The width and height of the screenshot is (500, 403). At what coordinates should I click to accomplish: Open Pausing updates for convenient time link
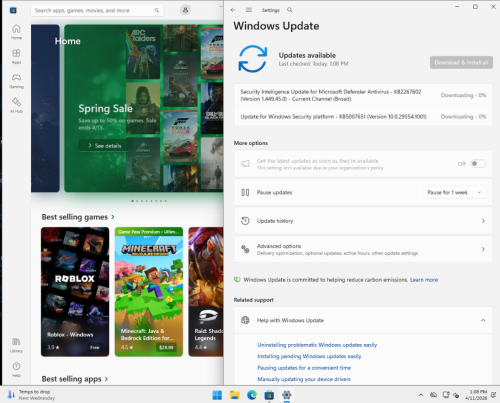304,368
